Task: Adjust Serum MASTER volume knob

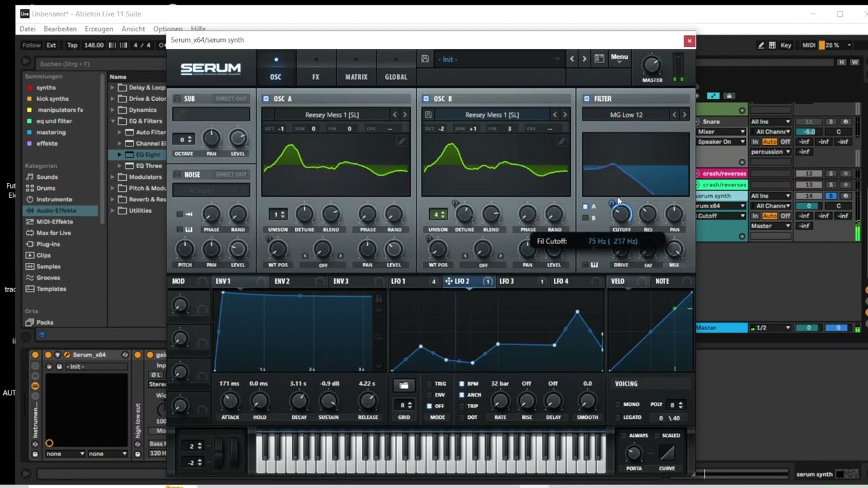Action: pos(652,65)
